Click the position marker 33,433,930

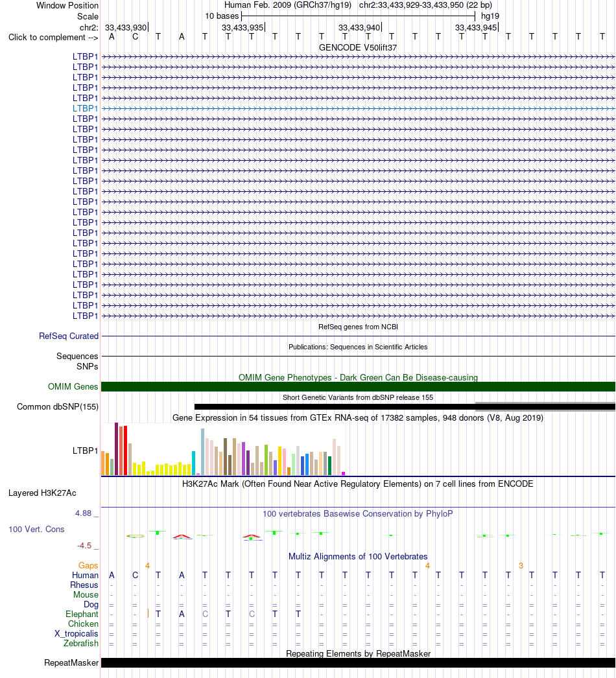click(x=126, y=27)
